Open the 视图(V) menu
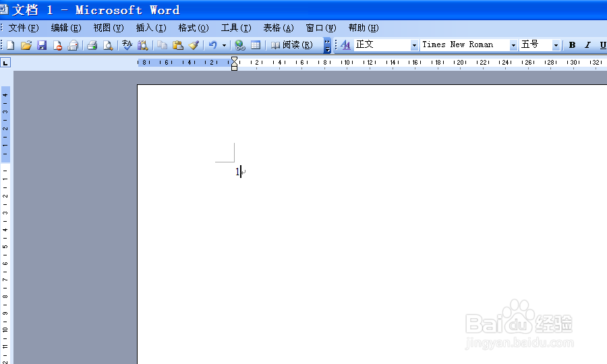 pyautogui.click(x=109, y=28)
